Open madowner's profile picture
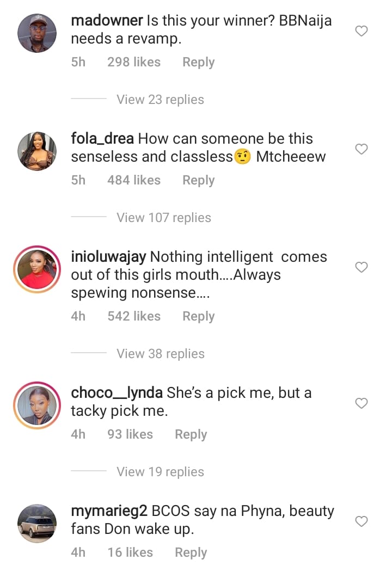This screenshot has height=578, width=392. click(38, 33)
